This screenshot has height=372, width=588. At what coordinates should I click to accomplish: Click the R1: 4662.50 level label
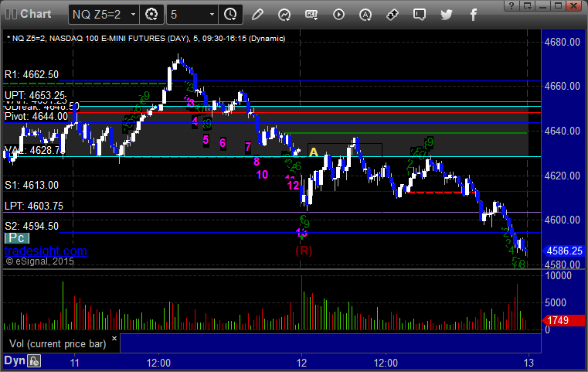32,74
